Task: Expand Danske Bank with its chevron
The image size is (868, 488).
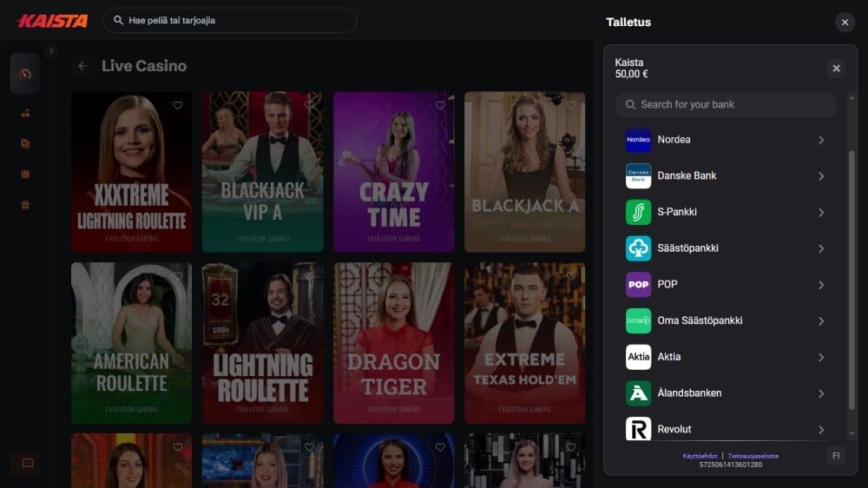Action: (x=821, y=176)
